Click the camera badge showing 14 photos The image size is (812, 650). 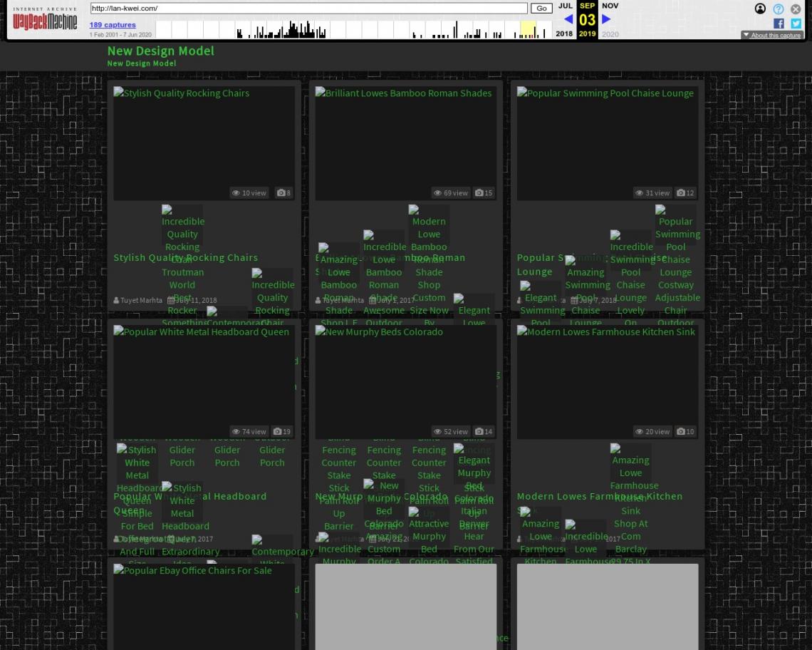pyautogui.click(x=484, y=431)
